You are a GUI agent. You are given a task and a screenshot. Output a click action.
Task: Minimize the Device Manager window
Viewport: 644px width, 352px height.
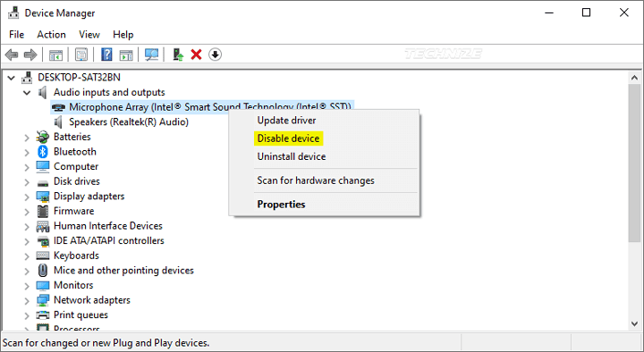[x=549, y=13]
